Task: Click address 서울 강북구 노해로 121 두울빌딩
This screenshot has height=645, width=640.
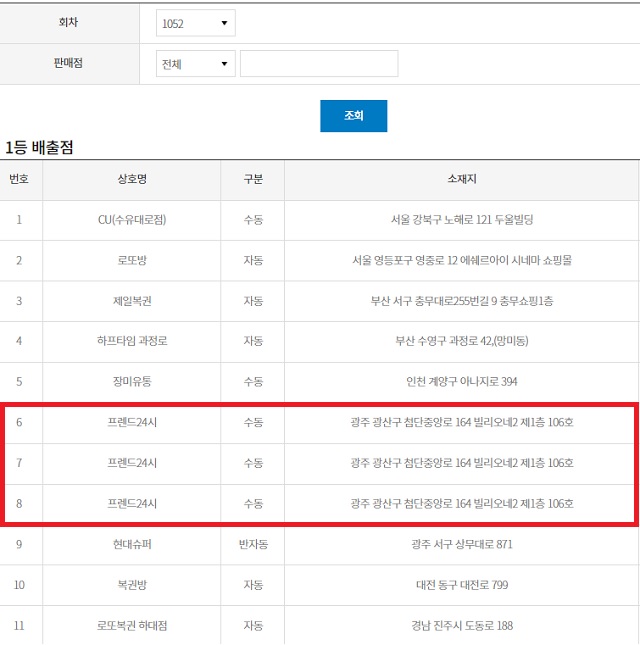Action: click(462, 220)
